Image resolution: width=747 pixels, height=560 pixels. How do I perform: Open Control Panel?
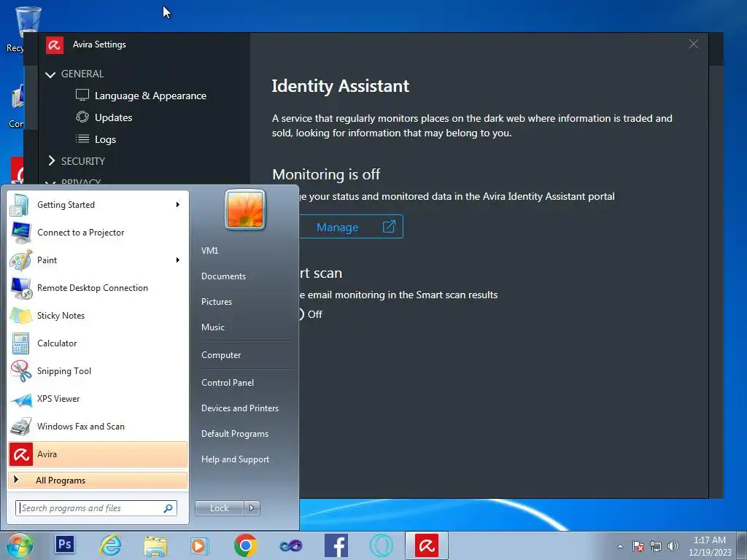click(228, 383)
